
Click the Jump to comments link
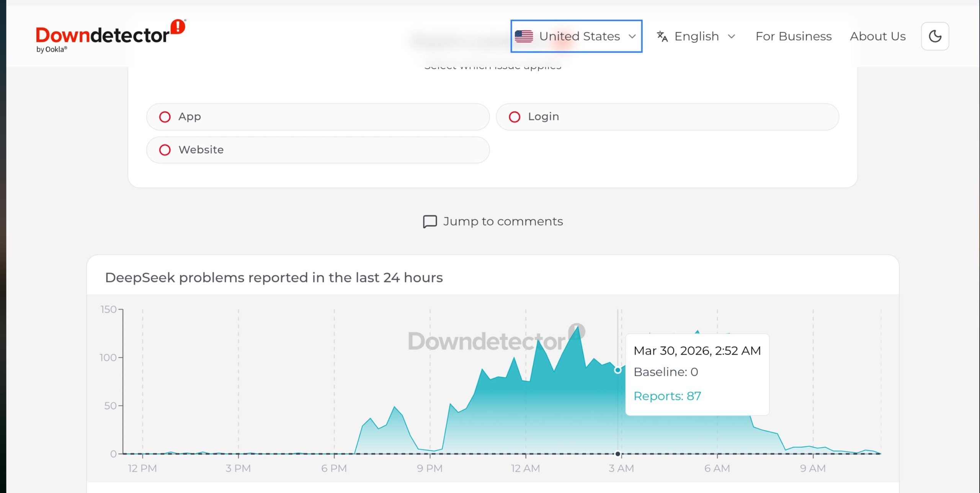point(503,222)
